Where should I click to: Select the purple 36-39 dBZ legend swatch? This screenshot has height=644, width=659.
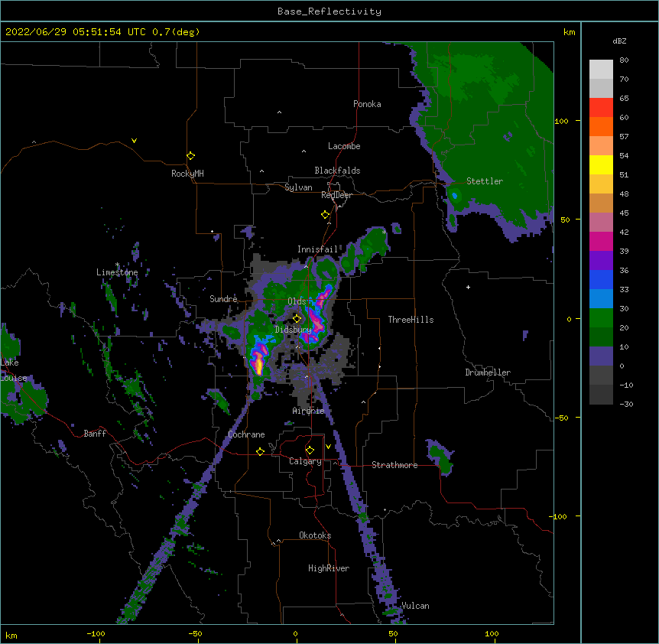(601, 260)
